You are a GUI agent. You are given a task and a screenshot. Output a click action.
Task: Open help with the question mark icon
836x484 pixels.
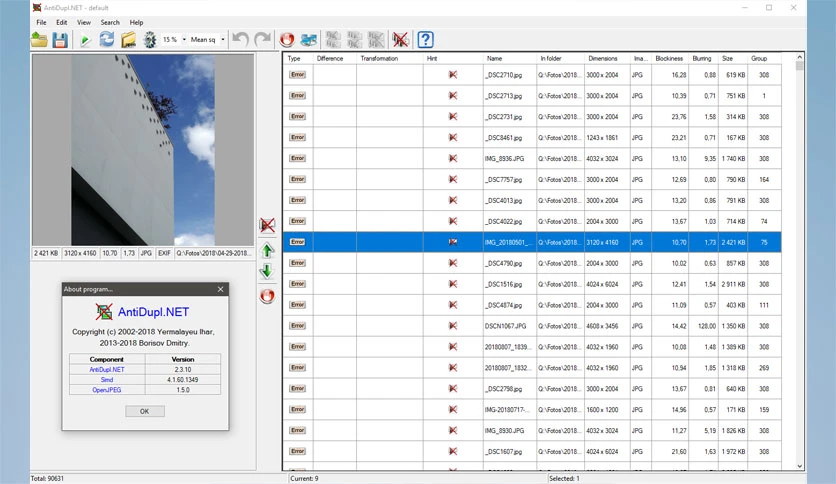pyautogui.click(x=425, y=39)
